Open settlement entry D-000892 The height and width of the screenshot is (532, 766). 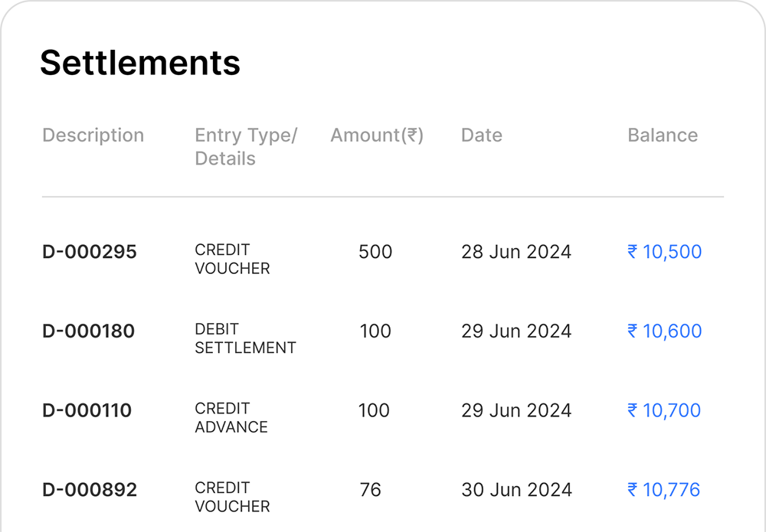coord(90,490)
